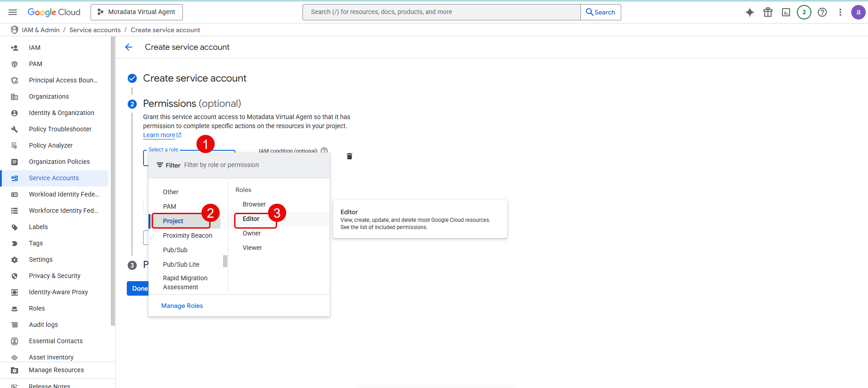
Task: Open the main navigation hamburger menu
Action: [x=13, y=12]
